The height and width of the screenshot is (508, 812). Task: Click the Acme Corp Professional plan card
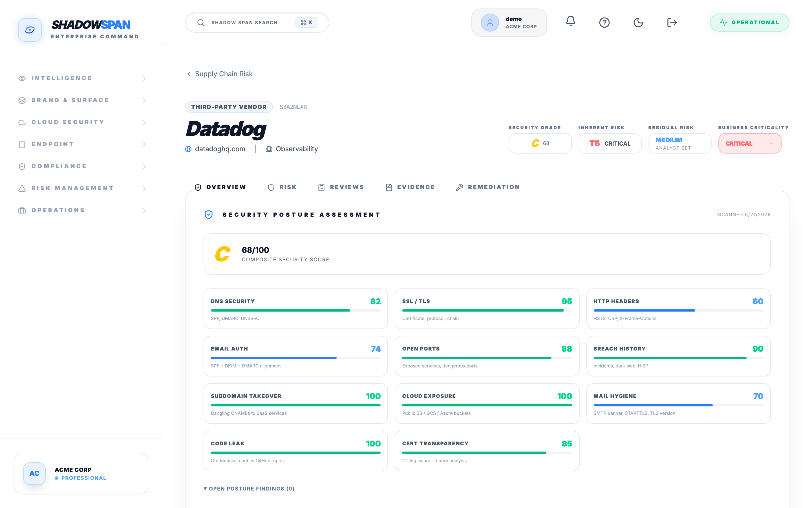[81, 473]
